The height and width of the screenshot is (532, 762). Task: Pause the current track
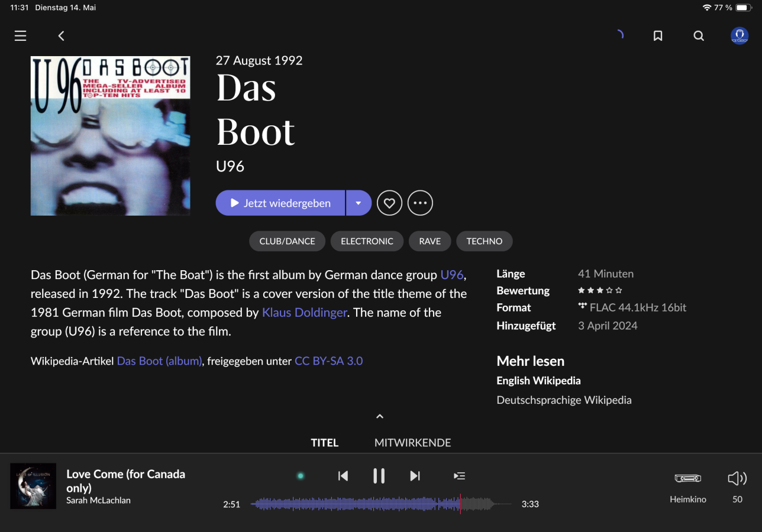click(379, 476)
